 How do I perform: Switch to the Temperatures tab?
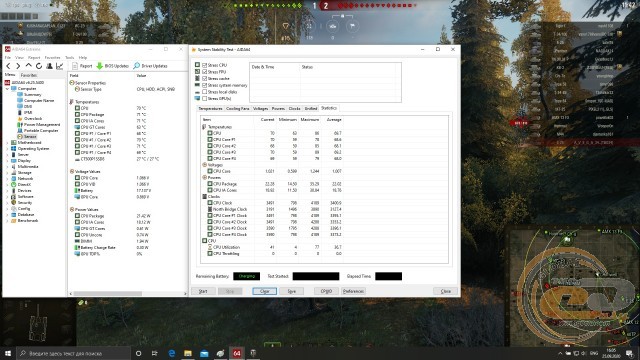click(210, 109)
